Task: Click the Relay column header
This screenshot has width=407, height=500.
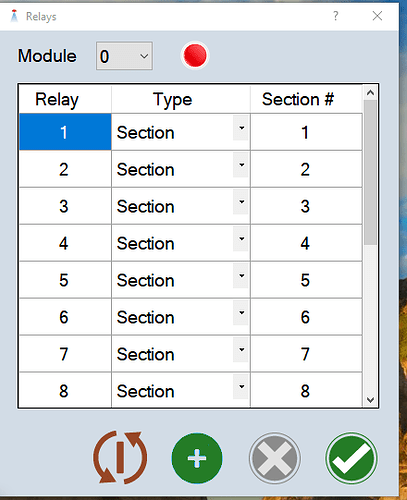Action: tap(65, 99)
